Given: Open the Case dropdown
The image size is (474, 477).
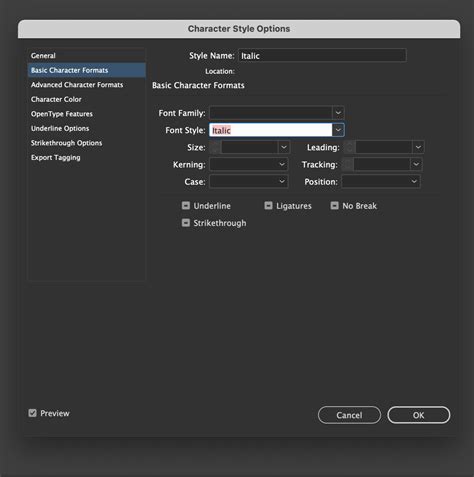Looking at the screenshot, I should 249,182.
